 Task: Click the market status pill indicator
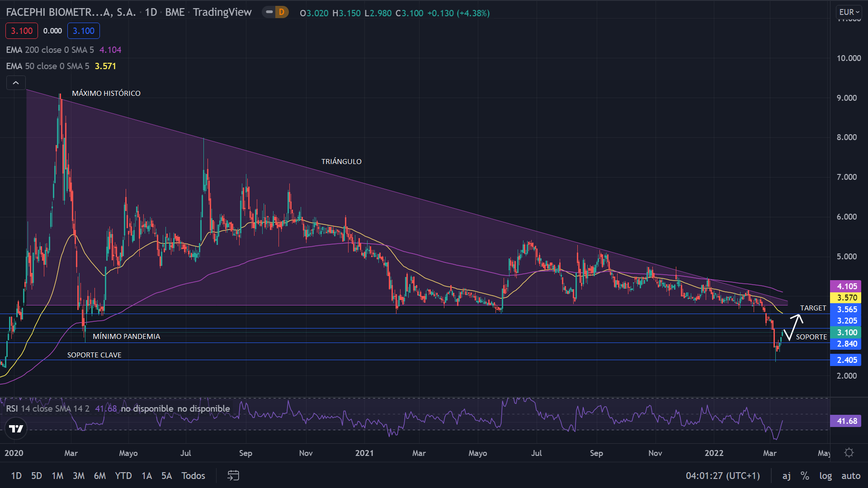[269, 12]
